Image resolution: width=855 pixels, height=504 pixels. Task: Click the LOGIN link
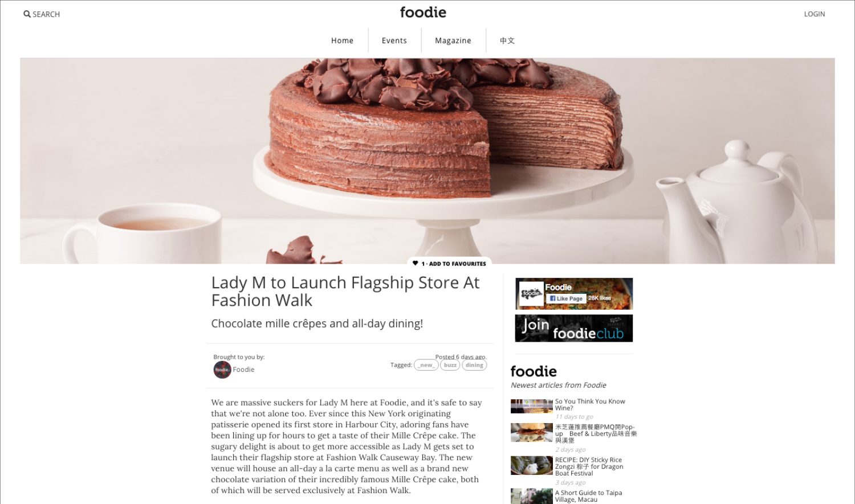pos(815,14)
